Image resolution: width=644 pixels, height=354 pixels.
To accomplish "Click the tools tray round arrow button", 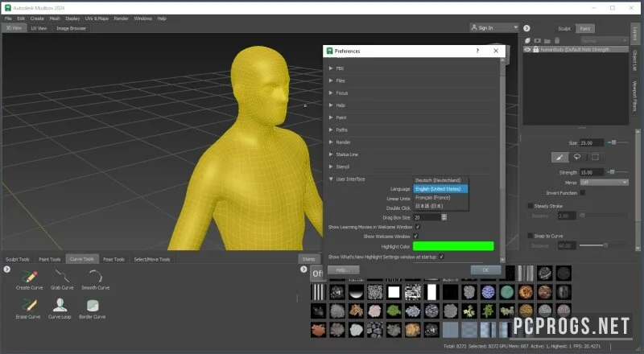I will [x=7, y=270].
